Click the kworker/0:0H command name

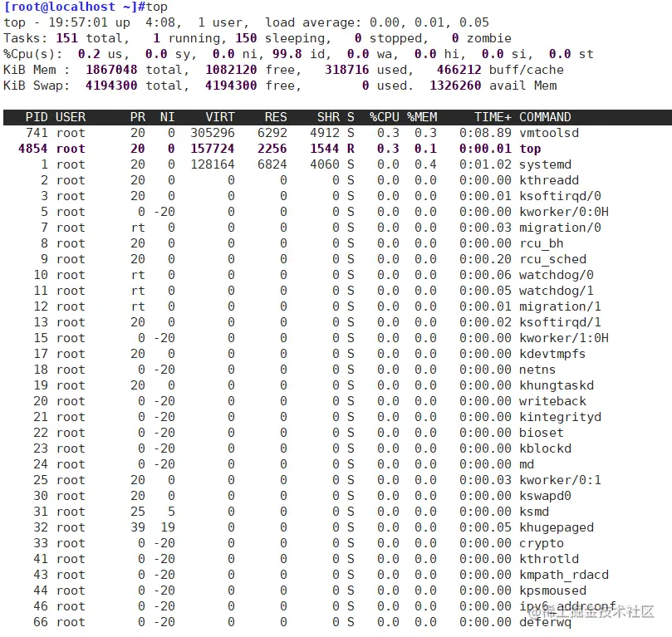pos(564,212)
